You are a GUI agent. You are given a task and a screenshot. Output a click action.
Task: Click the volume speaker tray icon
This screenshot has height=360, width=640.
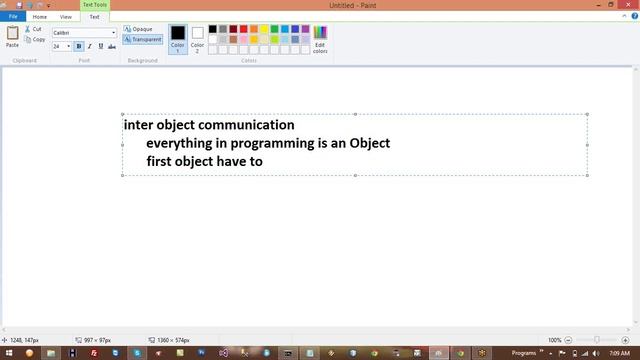coord(596,353)
